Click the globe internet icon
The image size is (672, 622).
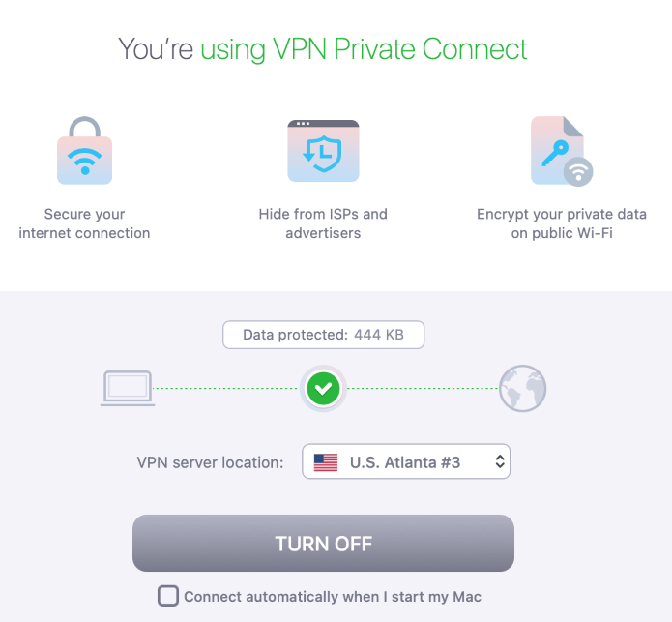pos(522,388)
